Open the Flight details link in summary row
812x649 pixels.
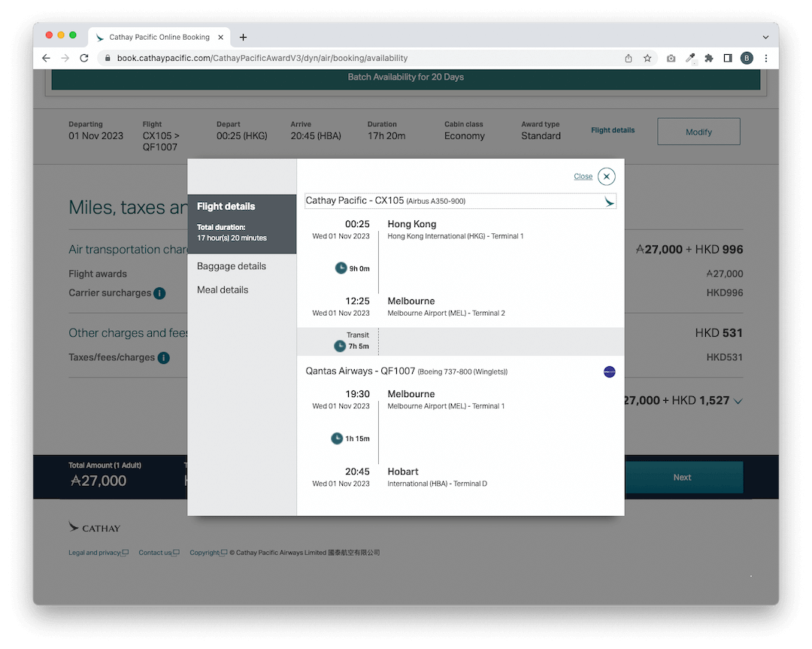point(613,130)
